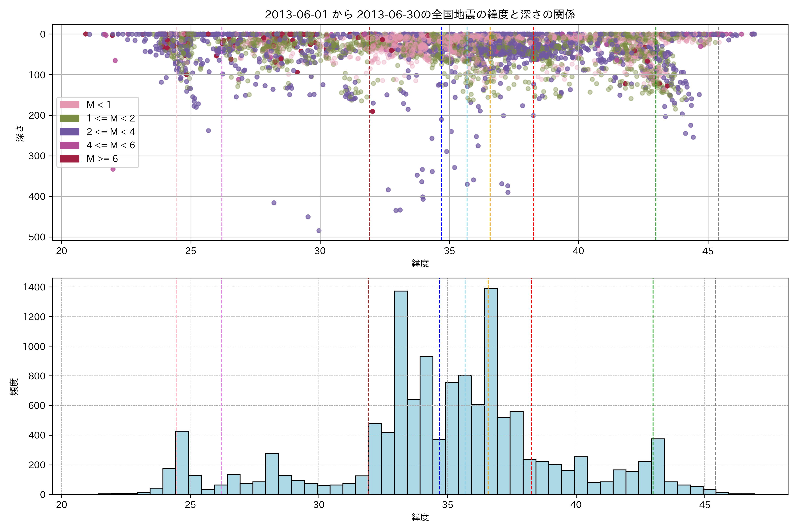The height and width of the screenshot is (532, 798).
Task: Click the 45 tick on the histogram x-axis
Action: coord(704,505)
